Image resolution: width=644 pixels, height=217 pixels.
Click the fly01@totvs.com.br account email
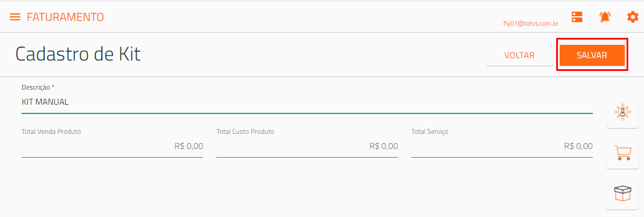(531, 24)
